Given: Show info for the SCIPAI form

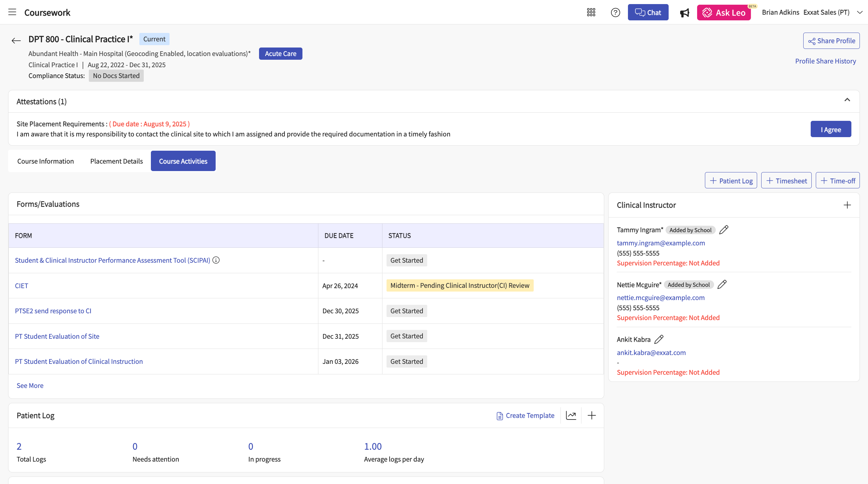Looking at the screenshot, I should [x=216, y=260].
